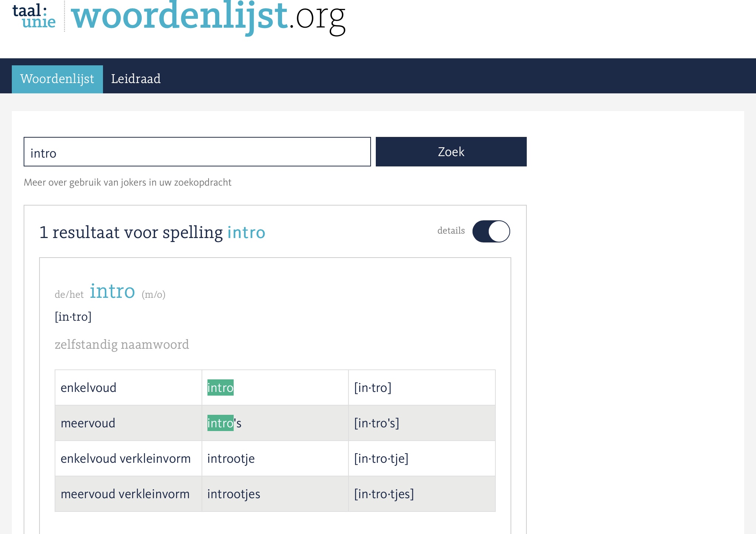Toggle the details switch off

(491, 231)
